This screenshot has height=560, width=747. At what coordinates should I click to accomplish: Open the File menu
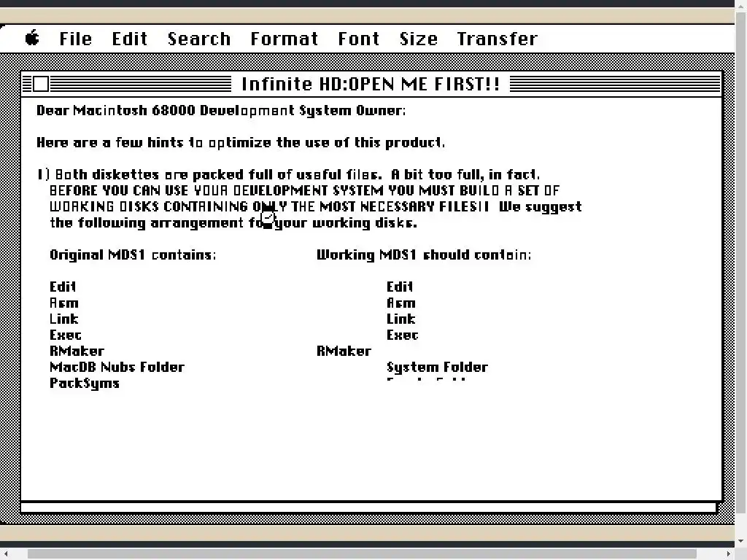tap(75, 39)
